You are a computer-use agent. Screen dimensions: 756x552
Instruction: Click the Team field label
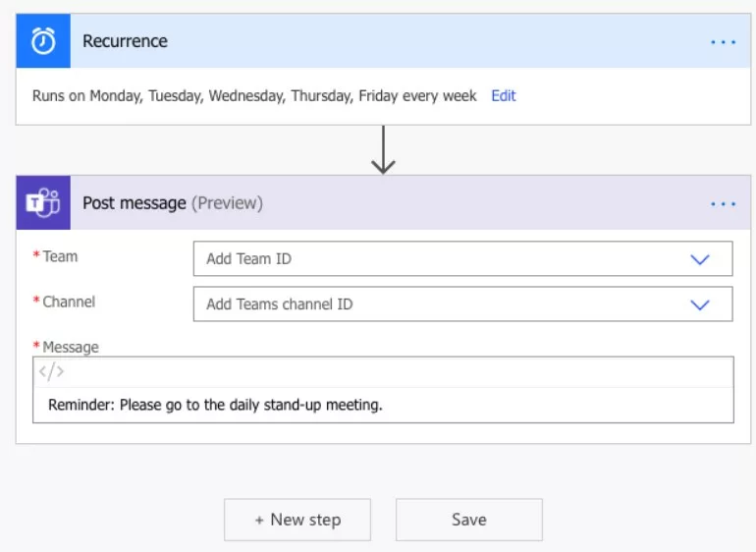pyautogui.click(x=60, y=256)
